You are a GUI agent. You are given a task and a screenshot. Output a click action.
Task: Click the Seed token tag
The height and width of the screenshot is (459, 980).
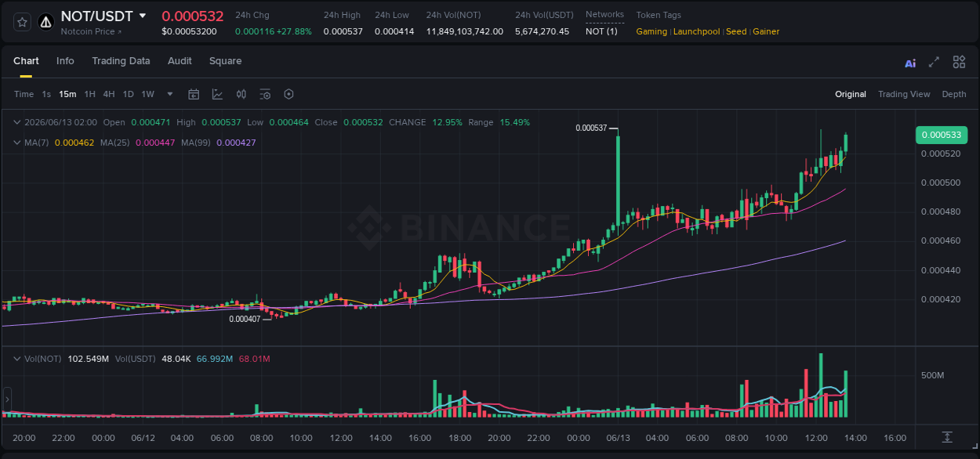pos(736,31)
